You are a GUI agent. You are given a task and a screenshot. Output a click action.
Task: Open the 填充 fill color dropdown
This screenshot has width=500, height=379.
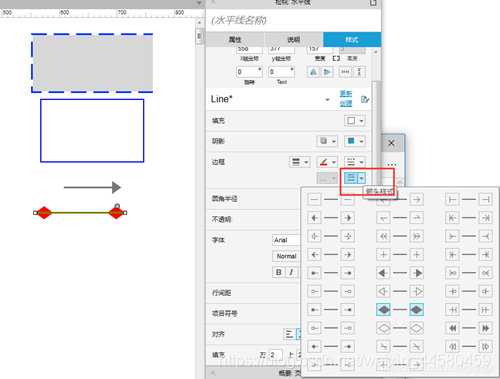[x=355, y=121]
